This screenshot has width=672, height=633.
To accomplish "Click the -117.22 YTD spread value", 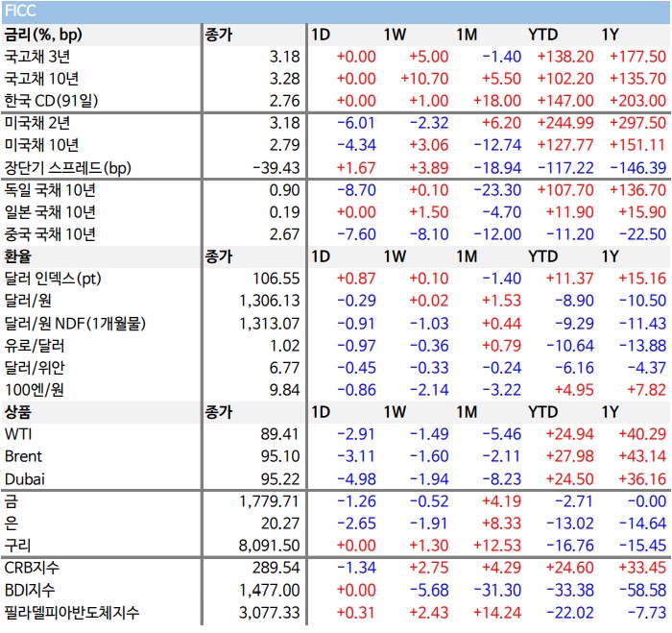I will [565, 168].
